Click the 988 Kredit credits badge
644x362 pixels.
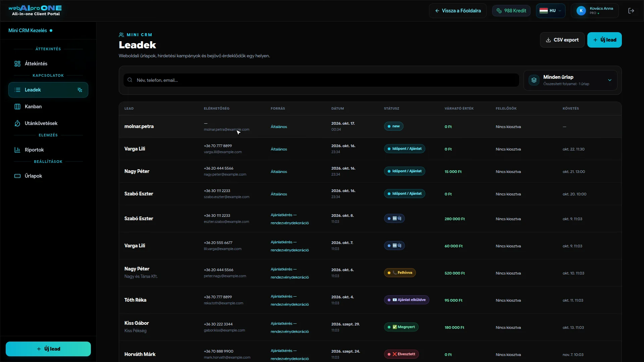tap(511, 11)
